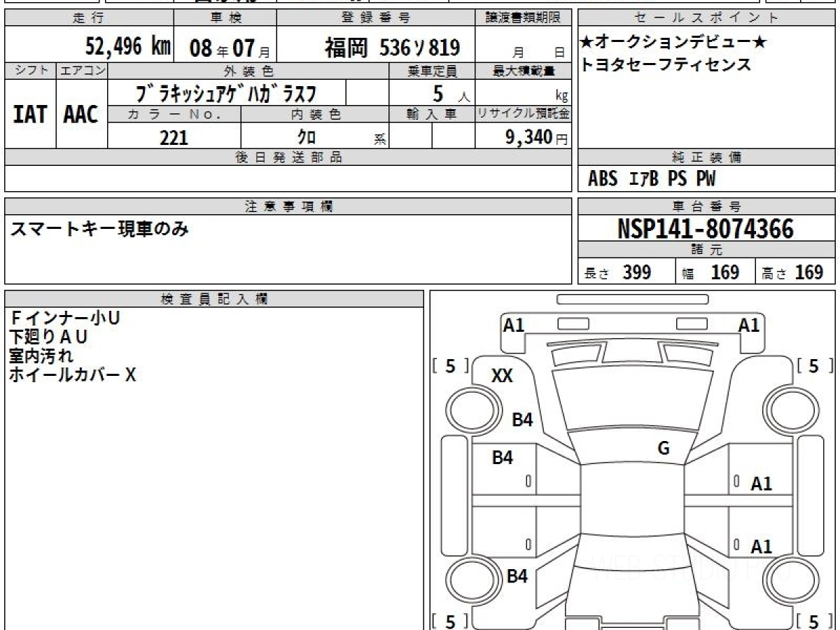Click the 純正装備 header
Image resolution: width=840 pixels, height=630 pixels.
[x=707, y=158]
